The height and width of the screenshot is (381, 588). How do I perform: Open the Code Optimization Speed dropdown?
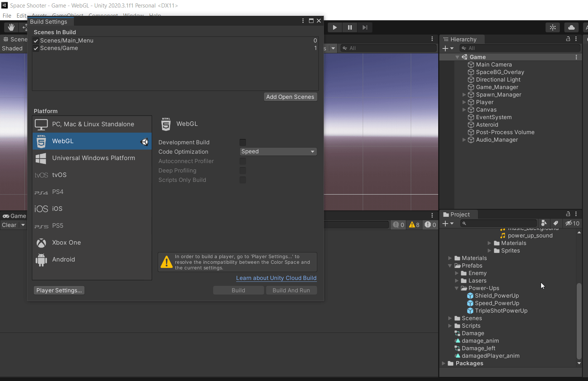point(278,151)
